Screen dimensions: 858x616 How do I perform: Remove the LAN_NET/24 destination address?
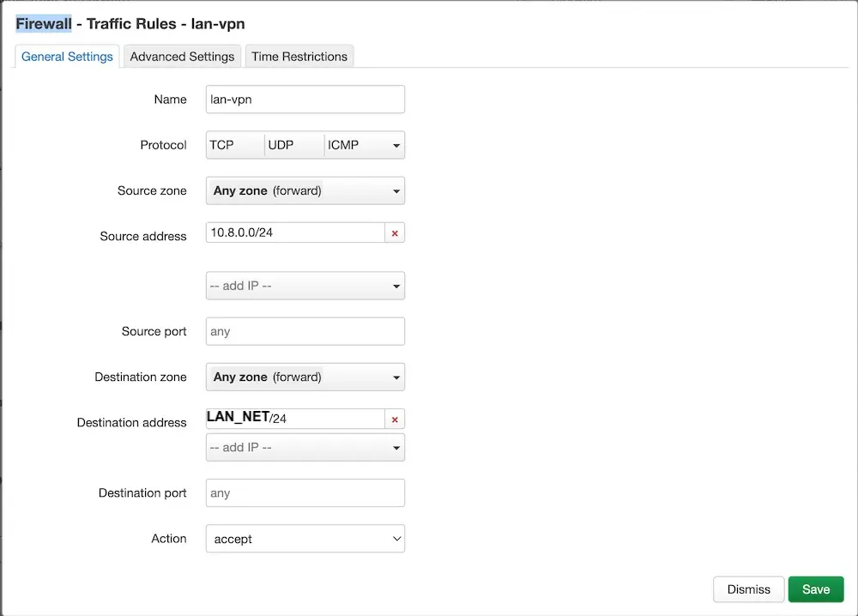click(x=395, y=420)
